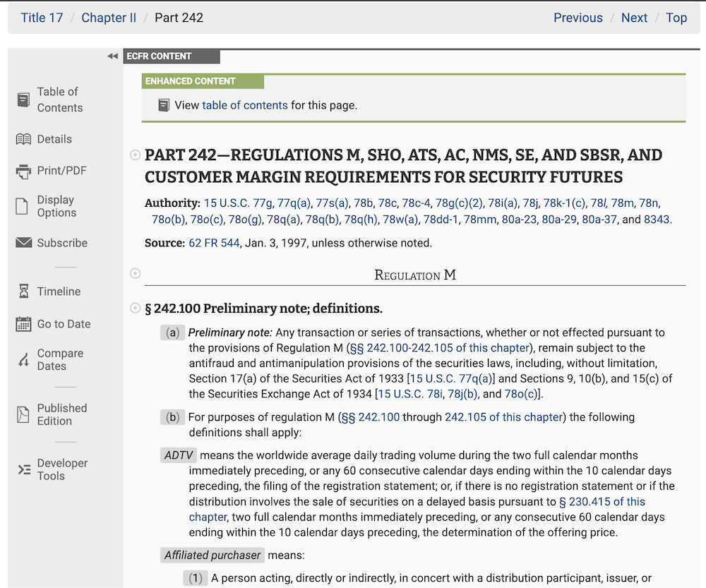Open authority link 8343
This screenshot has width=706, height=588.
657,220
